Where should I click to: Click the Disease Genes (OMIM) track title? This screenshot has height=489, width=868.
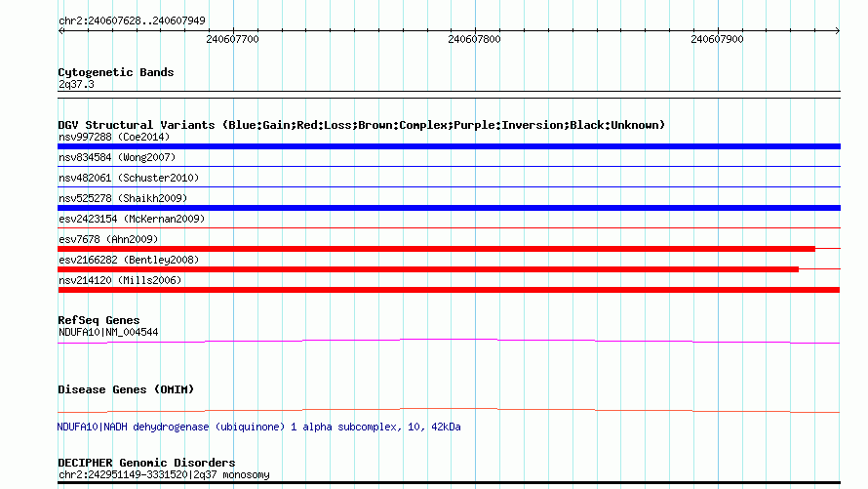pos(126,389)
